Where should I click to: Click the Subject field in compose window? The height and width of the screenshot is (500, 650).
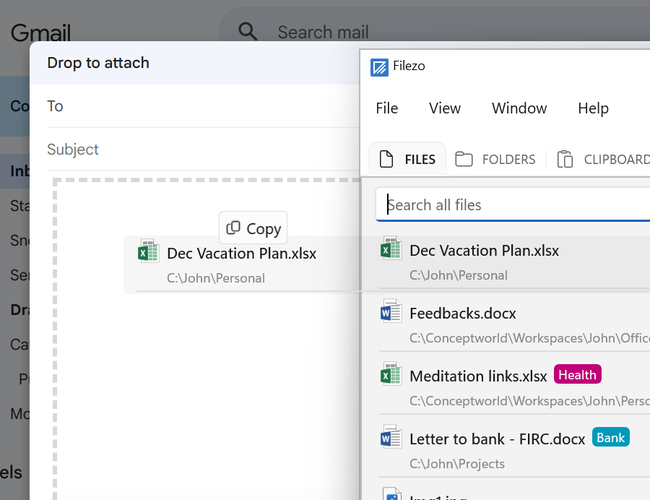click(203, 149)
